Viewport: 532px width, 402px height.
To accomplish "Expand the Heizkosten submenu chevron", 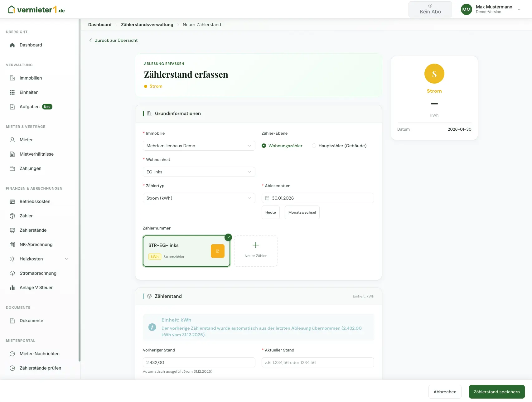I will tap(66, 259).
